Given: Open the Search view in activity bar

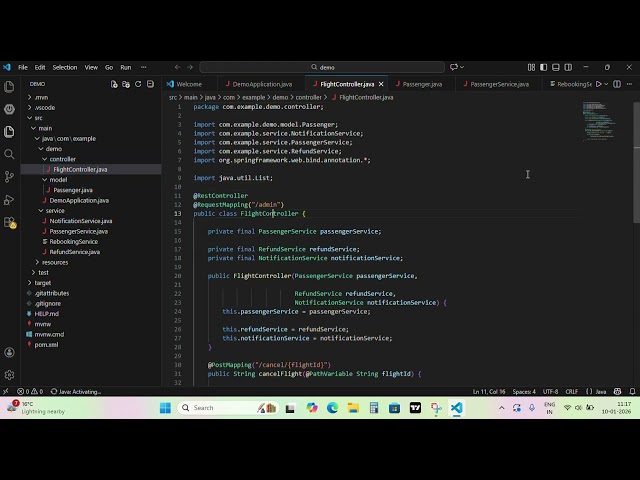Looking at the screenshot, I should click(9, 154).
